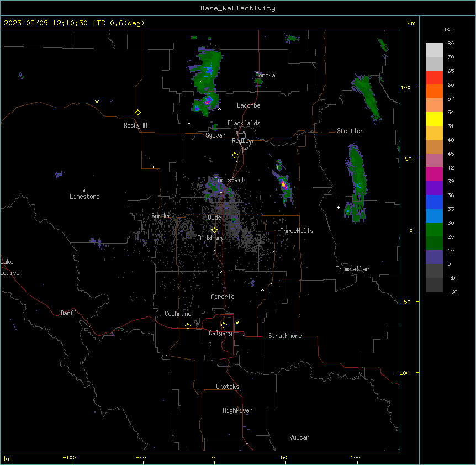Click the Strathmore city label

pos(285,336)
